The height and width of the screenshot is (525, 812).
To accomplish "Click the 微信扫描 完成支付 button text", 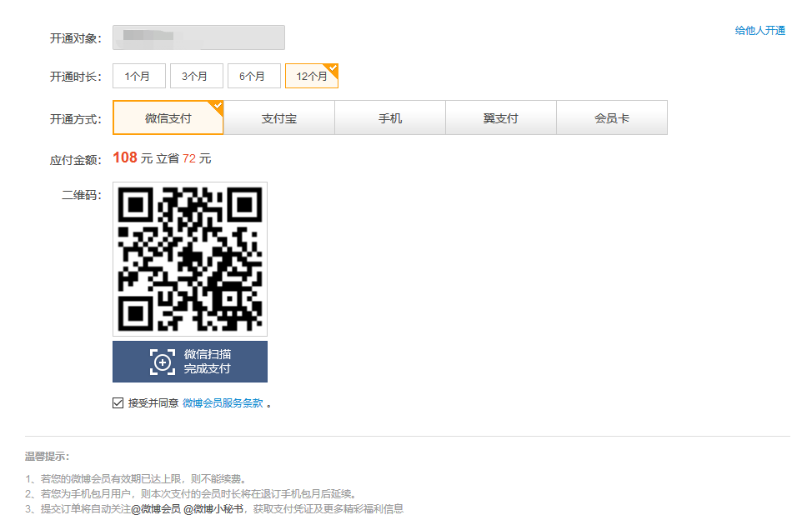I will 208,362.
